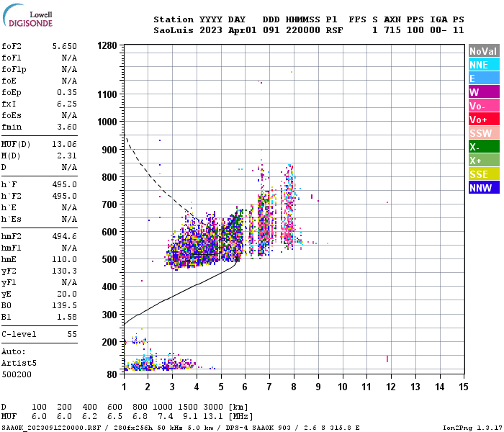The width and height of the screenshot is (504, 432).
Task: Click the h`F value 495.0
Action: 65,184
